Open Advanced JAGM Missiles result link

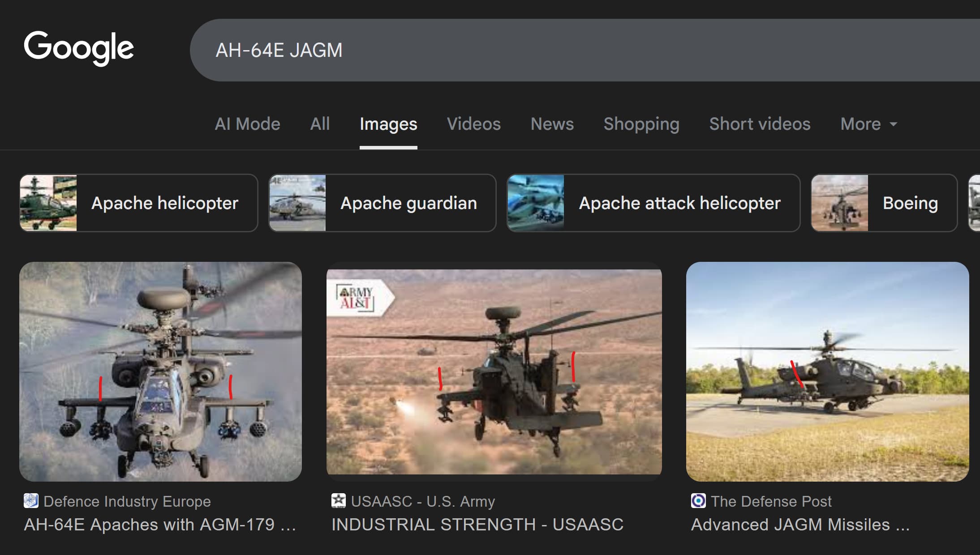tap(800, 525)
